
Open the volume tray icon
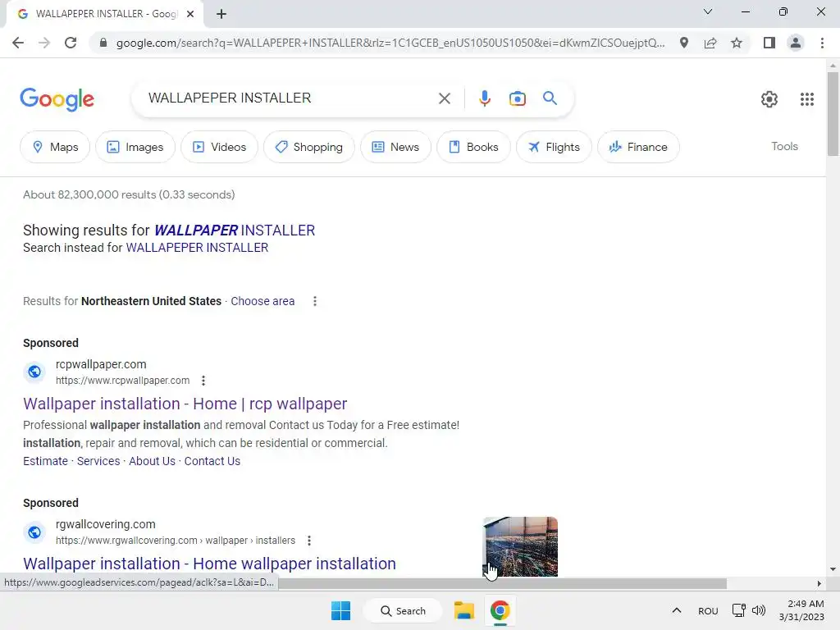(759, 610)
